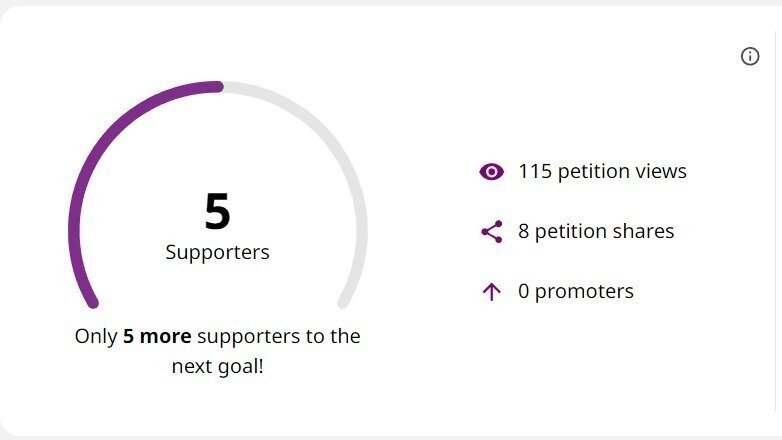Click the "Supporters" label under the count

pos(217,252)
